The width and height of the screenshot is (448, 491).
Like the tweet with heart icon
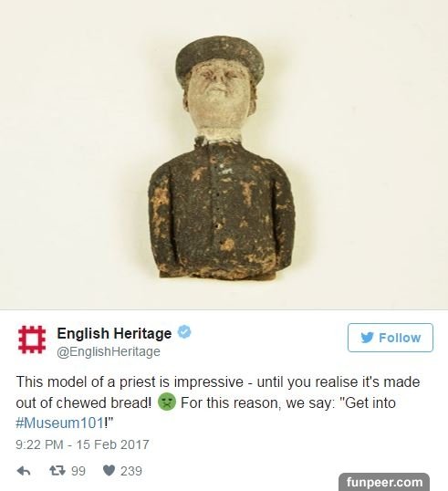pyautogui.click(x=109, y=471)
